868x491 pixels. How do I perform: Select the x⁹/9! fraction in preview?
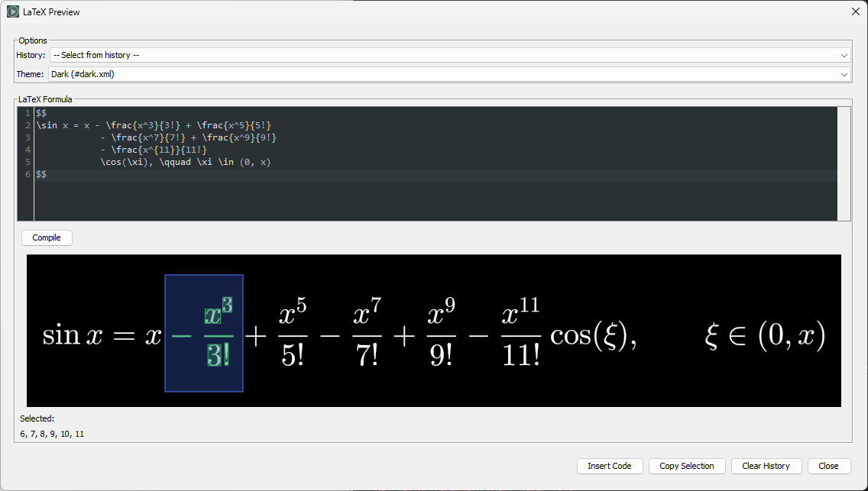point(441,334)
